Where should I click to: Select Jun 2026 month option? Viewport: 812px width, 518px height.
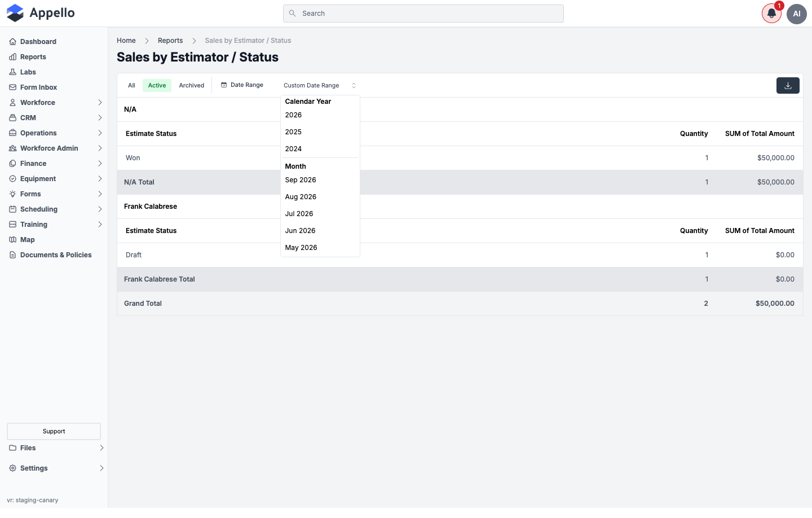(320, 231)
